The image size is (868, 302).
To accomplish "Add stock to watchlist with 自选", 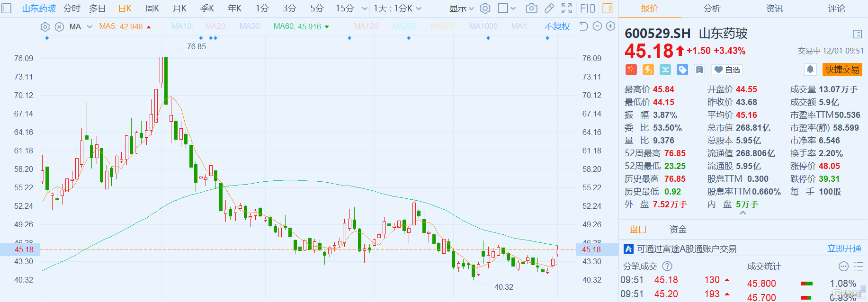I will (727, 70).
